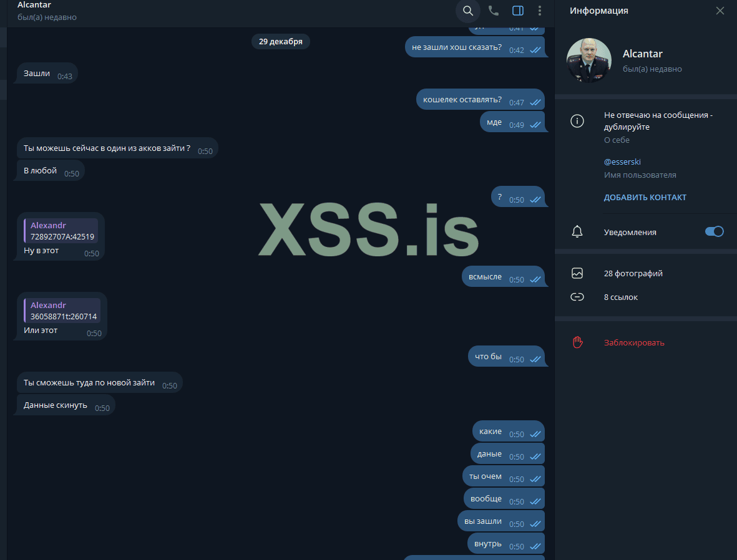This screenshot has height=560, width=737.
Task: Toggle the right info sidebar panel icon
Action: [517, 11]
